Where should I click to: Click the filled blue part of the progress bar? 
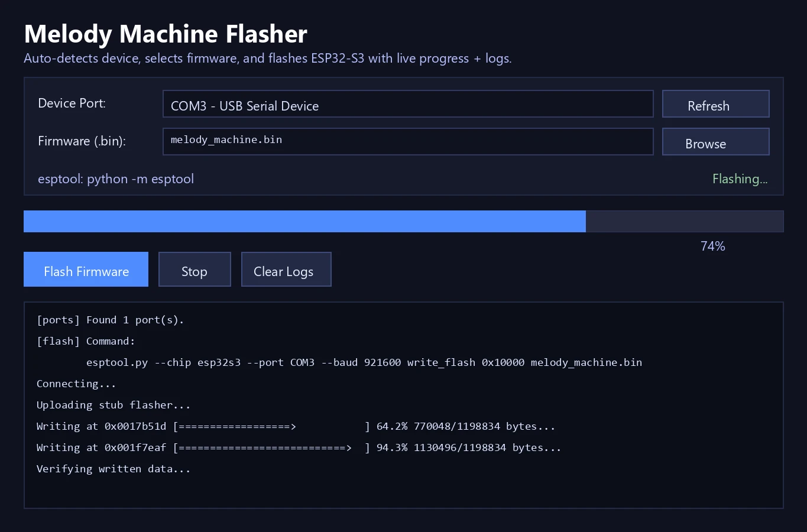pyautogui.click(x=304, y=222)
